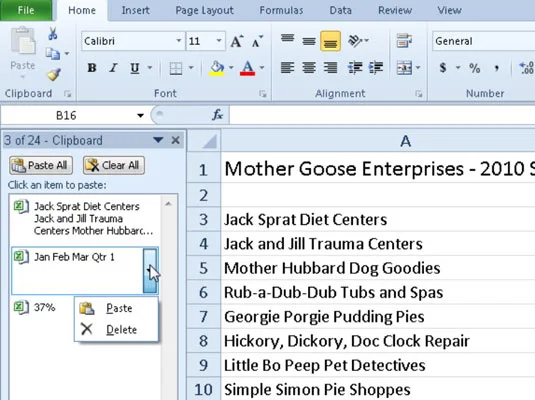Click the Paste All button
The height and width of the screenshot is (400, 535).
[x=41, y=166]
